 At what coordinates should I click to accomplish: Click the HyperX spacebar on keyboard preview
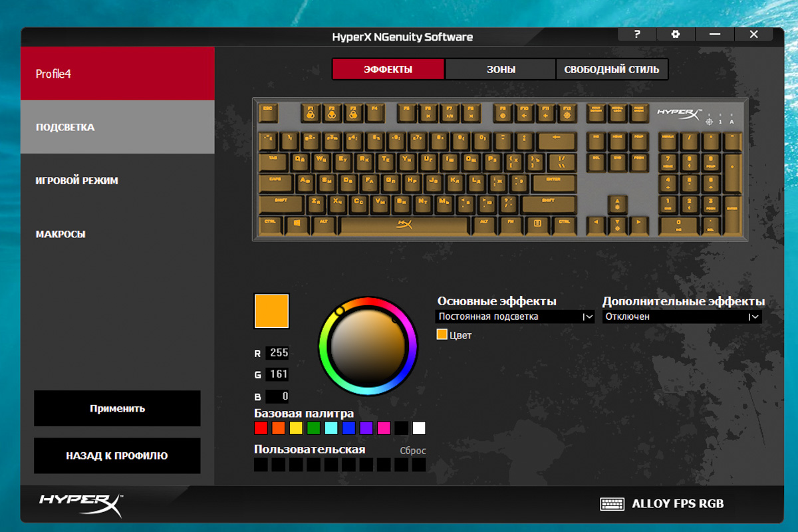(404, 225)
